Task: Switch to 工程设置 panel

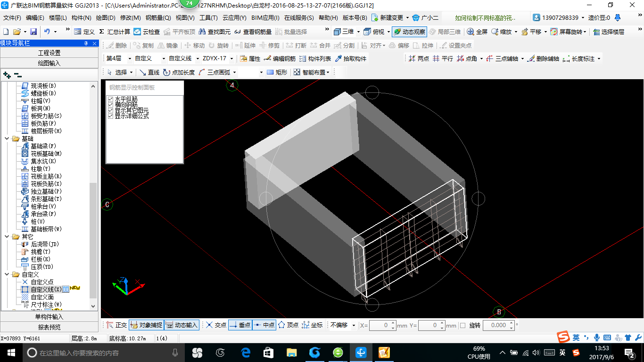Action: 50,53
